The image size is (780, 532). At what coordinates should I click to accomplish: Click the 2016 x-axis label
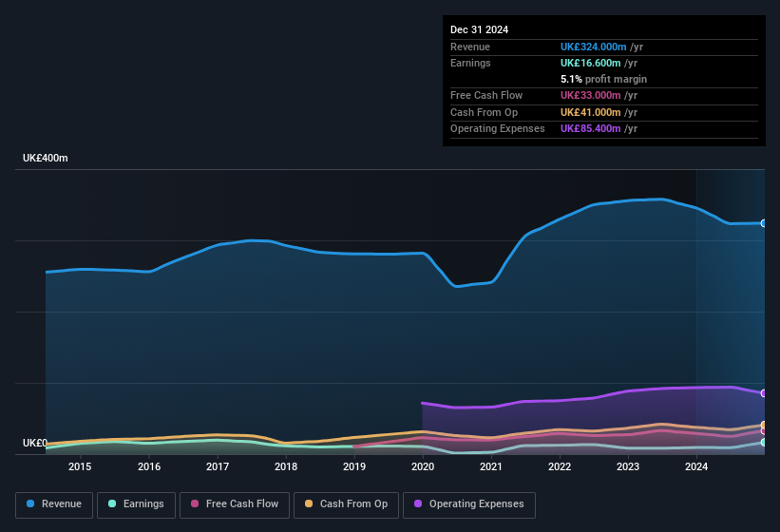point(149,466)
